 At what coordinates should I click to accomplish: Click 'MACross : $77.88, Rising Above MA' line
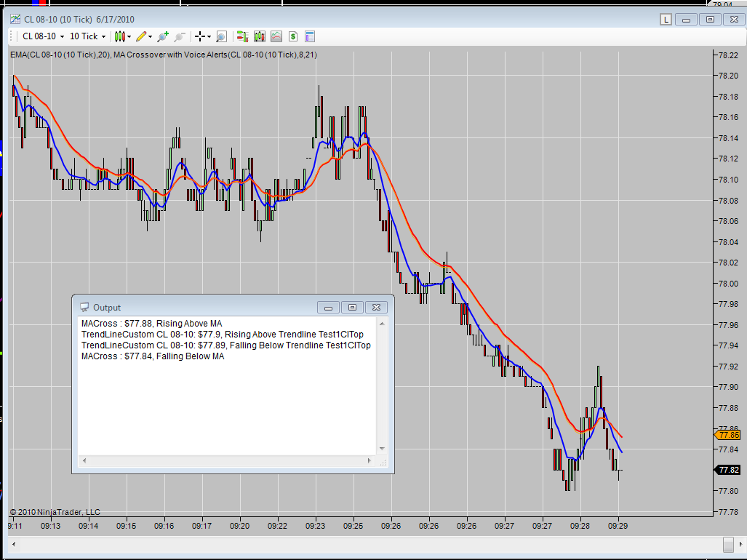[151, 324]
